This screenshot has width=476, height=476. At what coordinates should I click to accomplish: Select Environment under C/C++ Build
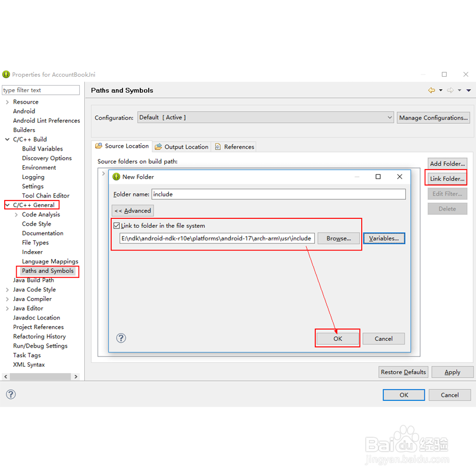pos(39,168)
